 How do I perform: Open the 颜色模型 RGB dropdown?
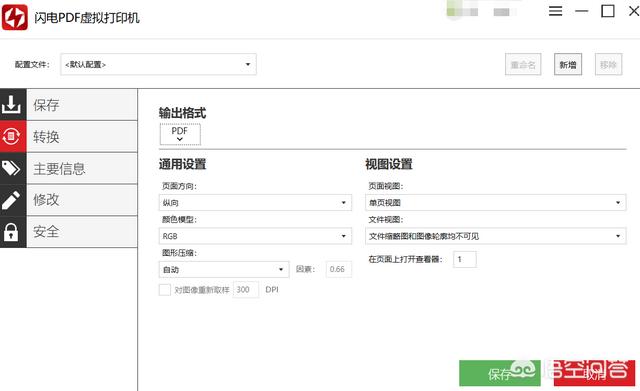255,236
